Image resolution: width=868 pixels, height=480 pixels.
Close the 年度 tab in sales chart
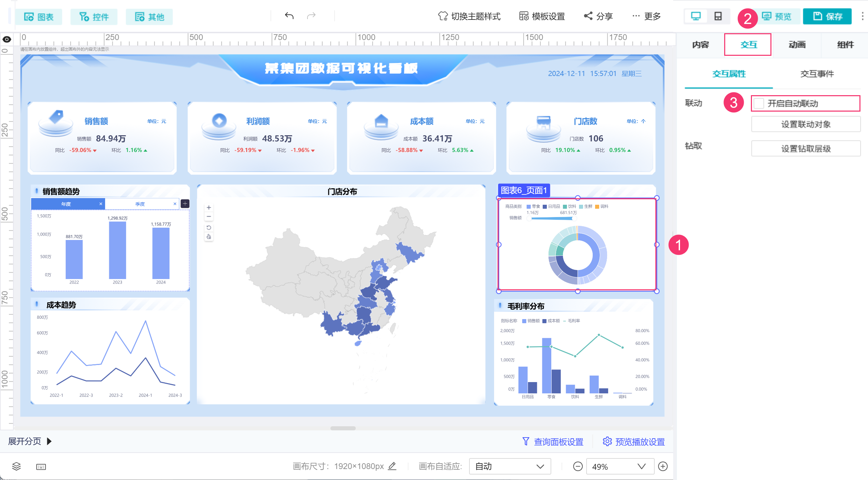tap(101, 204)
